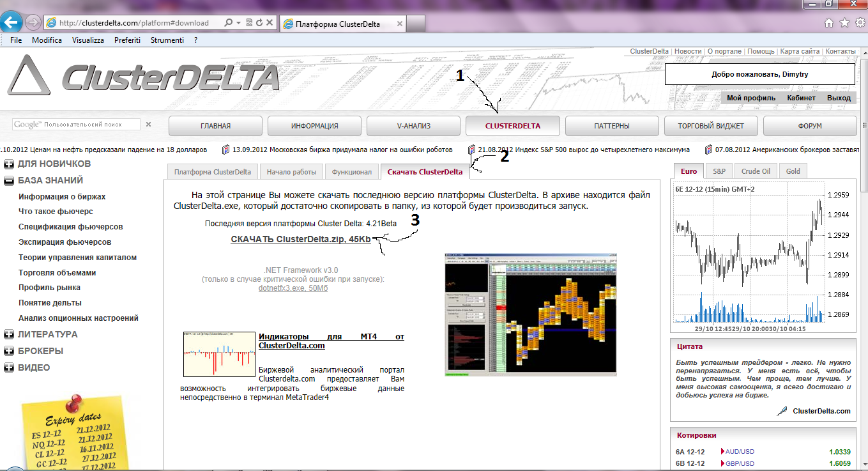Open the Visualizza menu
868x471 pixels.
click(88, 40)
